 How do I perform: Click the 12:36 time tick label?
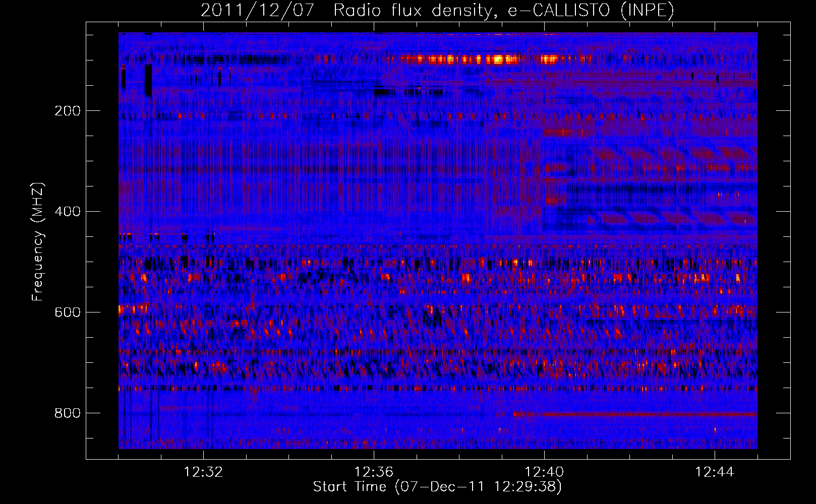[x=374, y=472]
